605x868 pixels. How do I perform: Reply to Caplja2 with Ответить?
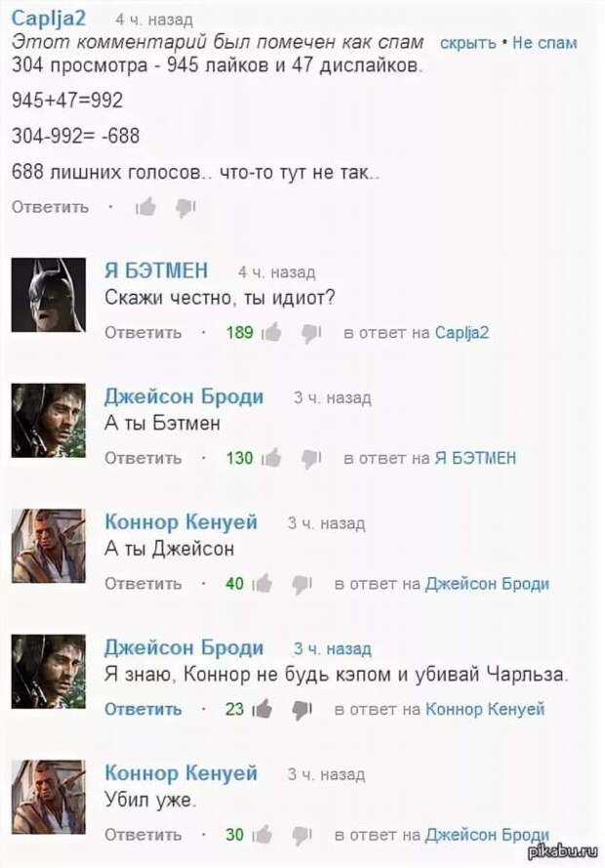[51, 207]
